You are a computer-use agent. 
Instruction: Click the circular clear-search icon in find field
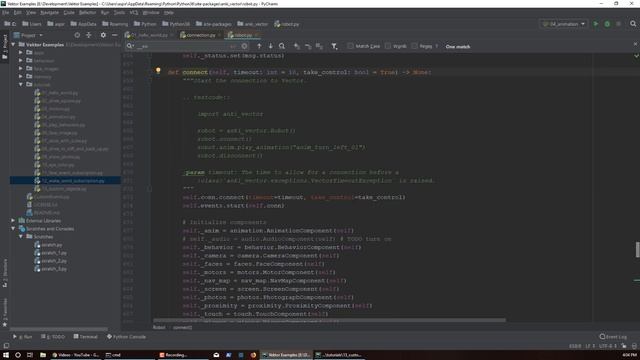(x=244, y=47)
